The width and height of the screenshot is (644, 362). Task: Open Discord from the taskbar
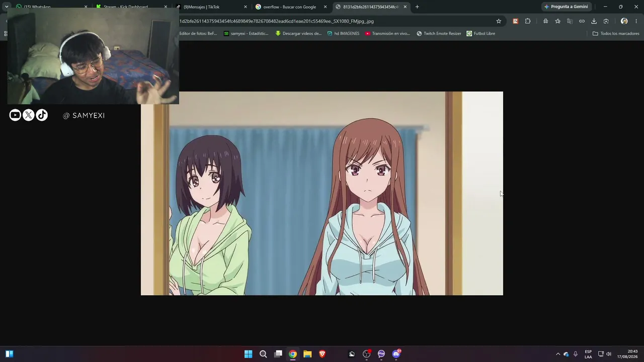[396, 354]
